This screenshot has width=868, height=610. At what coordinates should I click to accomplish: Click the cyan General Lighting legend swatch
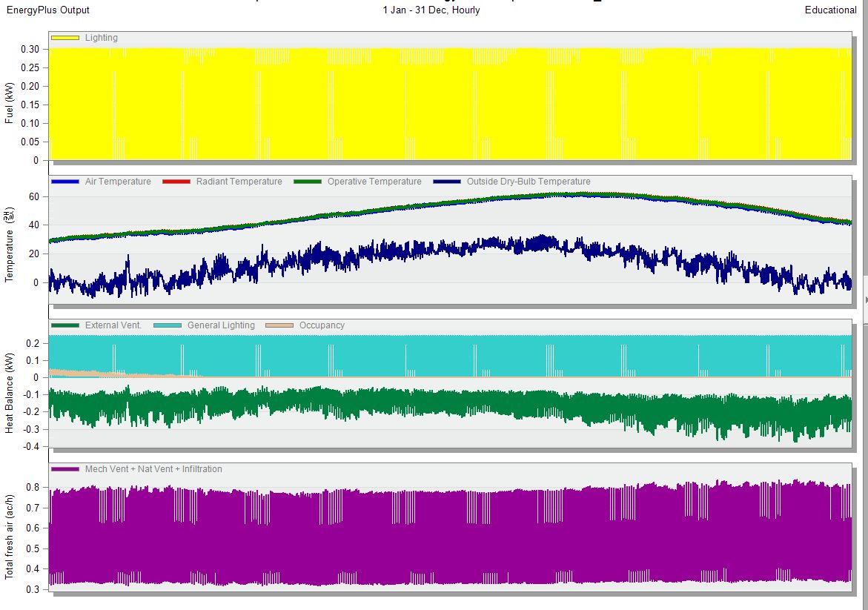[168, 325]
